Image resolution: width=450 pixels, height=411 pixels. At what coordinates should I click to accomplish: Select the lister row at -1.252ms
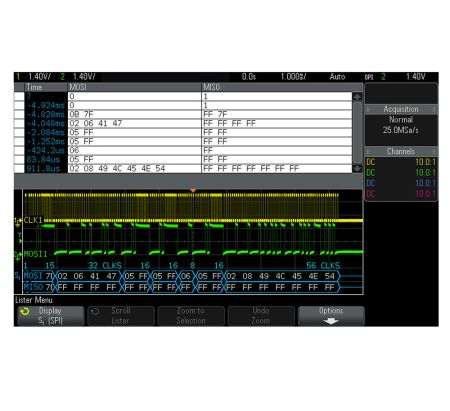[x=183, y=141]
